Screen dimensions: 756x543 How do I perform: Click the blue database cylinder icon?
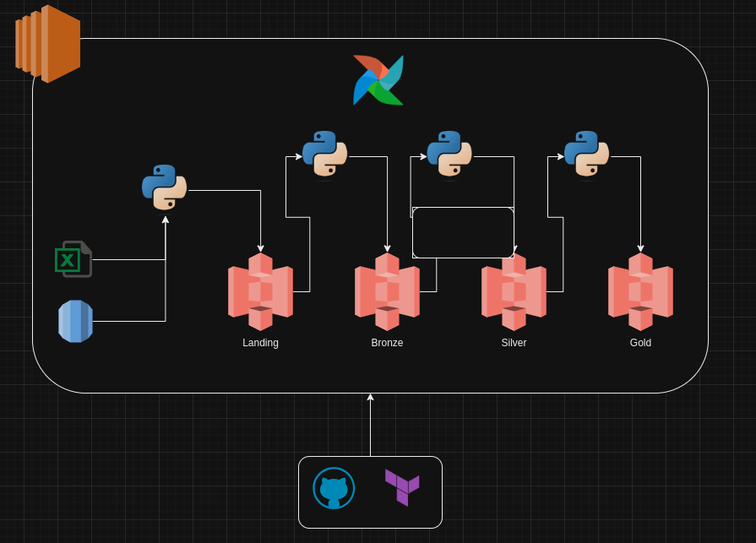point(76,322)
